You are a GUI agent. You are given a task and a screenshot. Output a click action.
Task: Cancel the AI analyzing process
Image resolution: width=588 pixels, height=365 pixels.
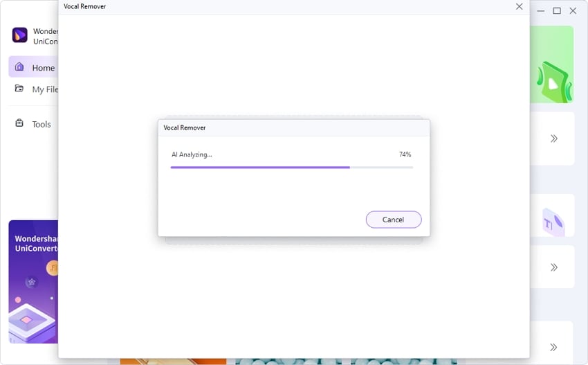pos(394,220)
